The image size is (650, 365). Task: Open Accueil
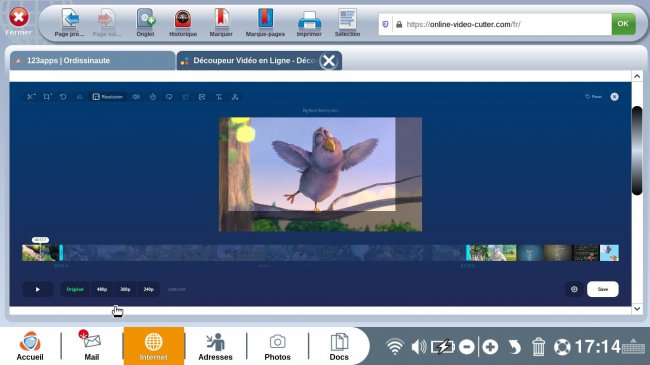coord(30,346)
